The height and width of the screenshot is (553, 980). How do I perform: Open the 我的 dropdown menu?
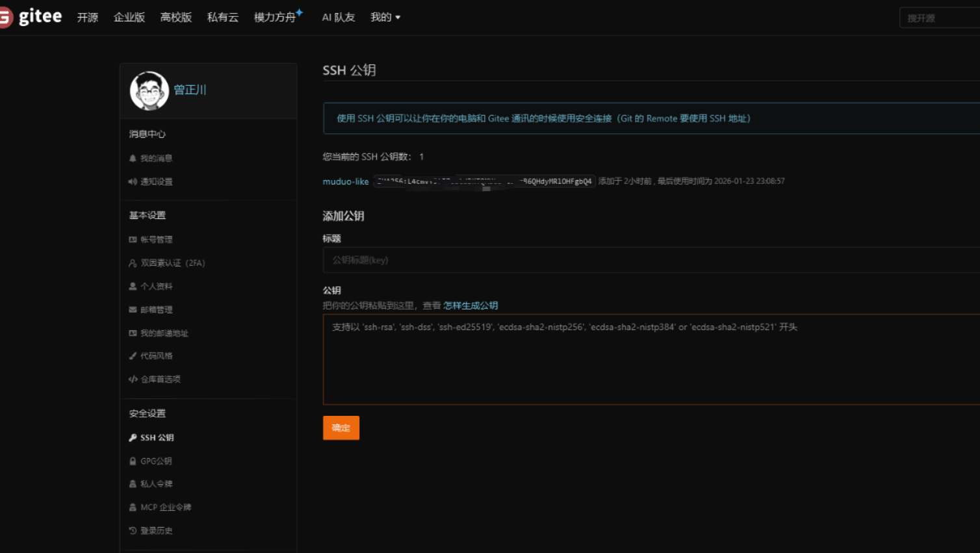[385, 18]
